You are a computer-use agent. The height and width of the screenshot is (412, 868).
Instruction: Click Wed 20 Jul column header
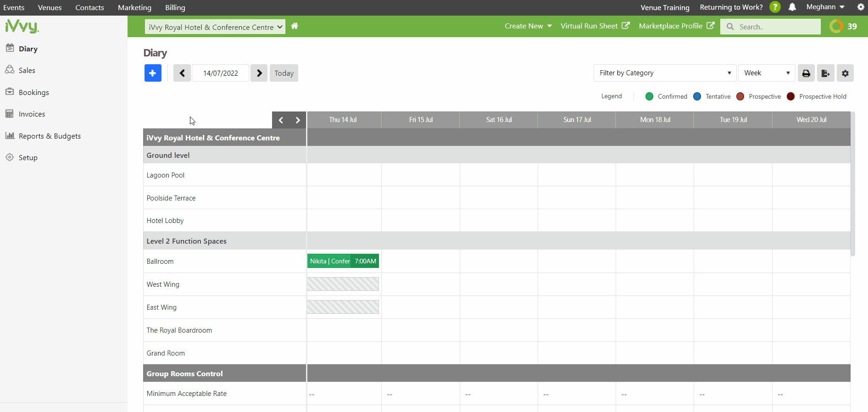811,120
